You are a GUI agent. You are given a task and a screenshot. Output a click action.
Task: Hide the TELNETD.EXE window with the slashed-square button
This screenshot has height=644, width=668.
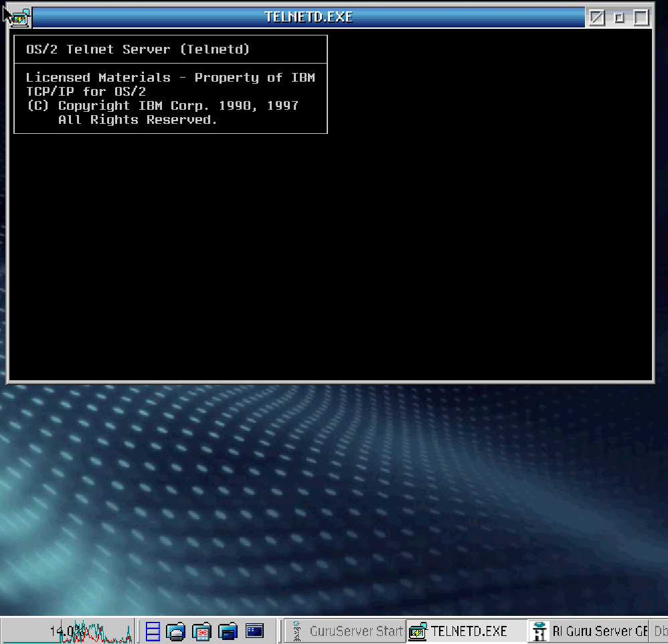point(597,17)
